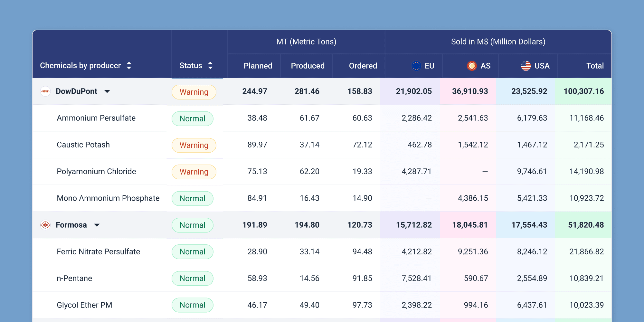This screenshot has height=322, width=644.
Task: Click Caustic Potash's Warning status badge
Action: point(194,145)
